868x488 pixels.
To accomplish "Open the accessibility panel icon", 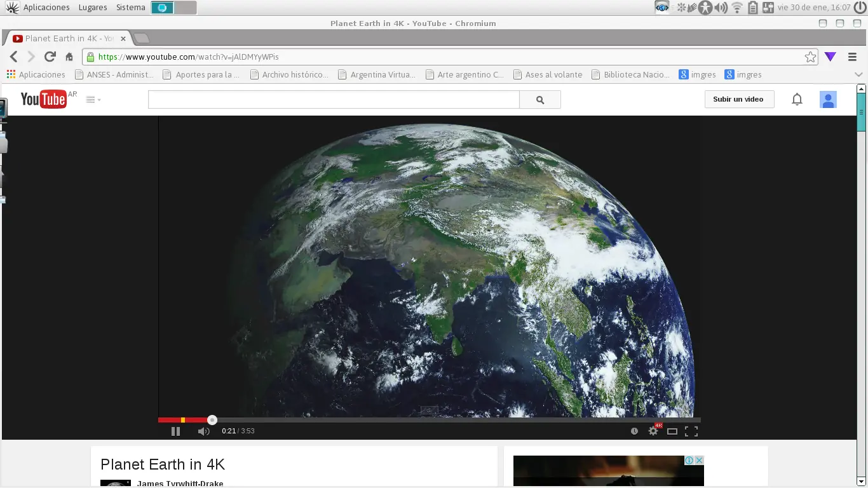I will [x=705, y=8].
